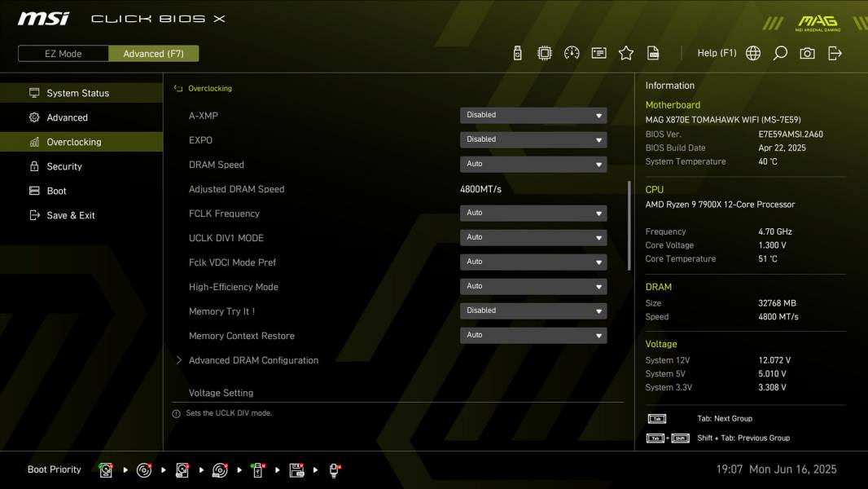Select the USB optical disc boot priority icon
868x489 pixels.
click(221, 470)
